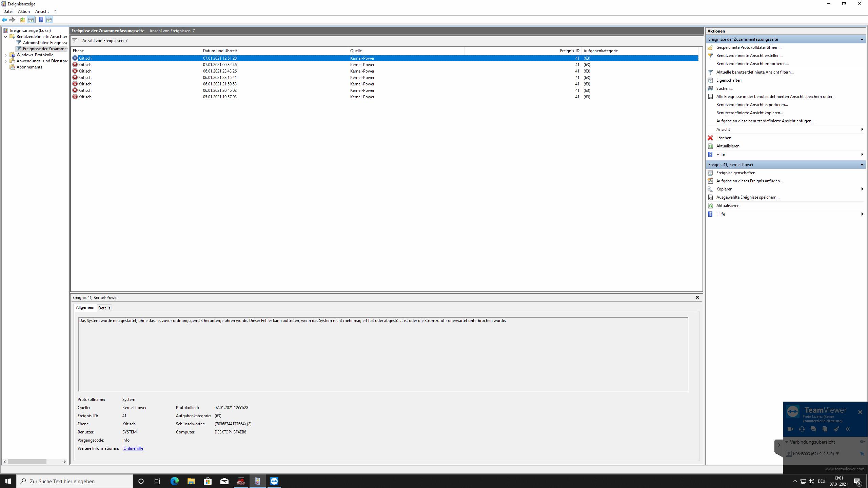Open a saved log file via the folder icon
This screenshot has width=868, height=488.
711,47
